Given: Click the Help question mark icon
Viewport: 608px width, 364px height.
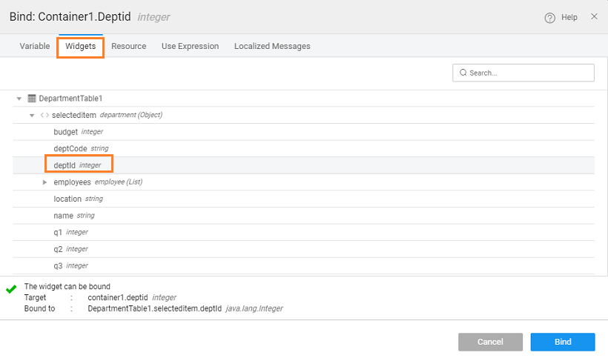Looking at the screenshot, I should tap(549, 18).
